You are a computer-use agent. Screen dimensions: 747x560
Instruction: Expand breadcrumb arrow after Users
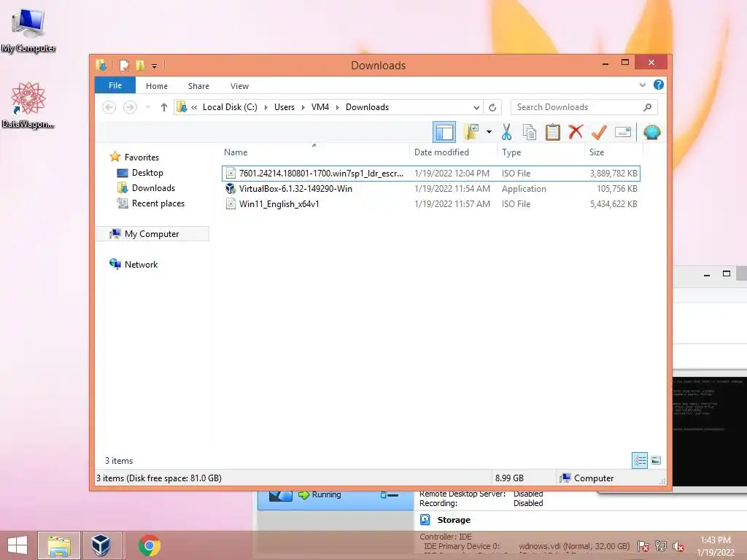click(x=303, y=108)
